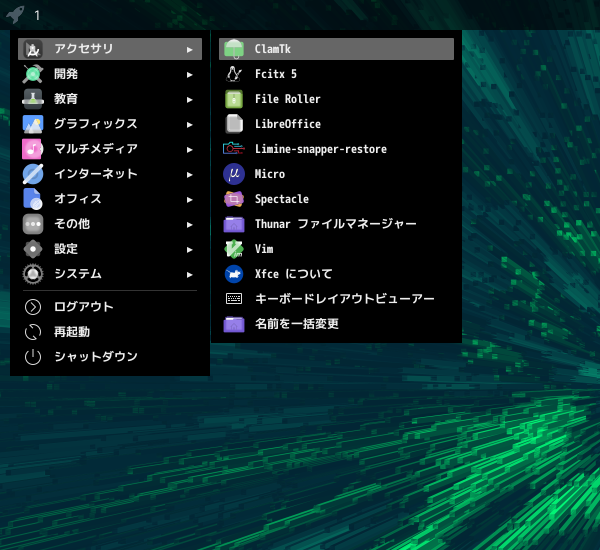Viewport: 600px width, 550px height.
Task: Open the 開発 menu category
Action: [x=110, y=74]
